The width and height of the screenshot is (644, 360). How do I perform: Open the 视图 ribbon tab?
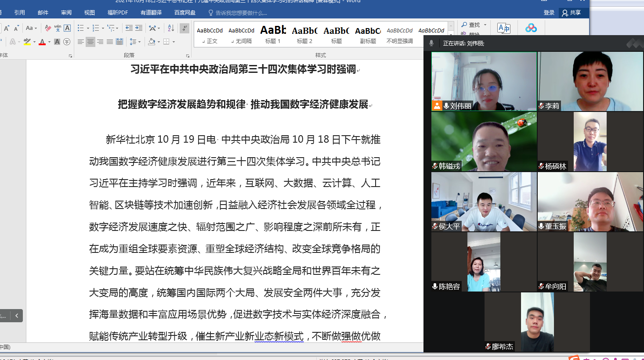coord(90,13)
